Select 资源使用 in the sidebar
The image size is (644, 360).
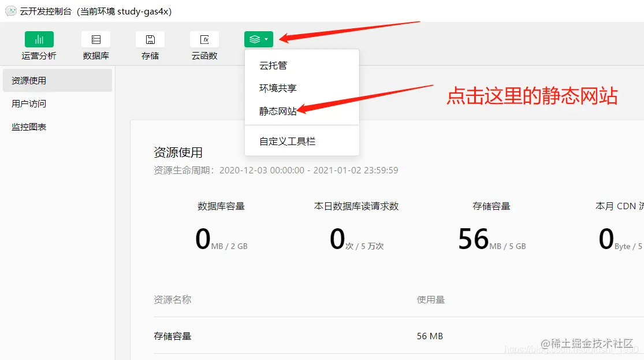click(x=57, y=80)
